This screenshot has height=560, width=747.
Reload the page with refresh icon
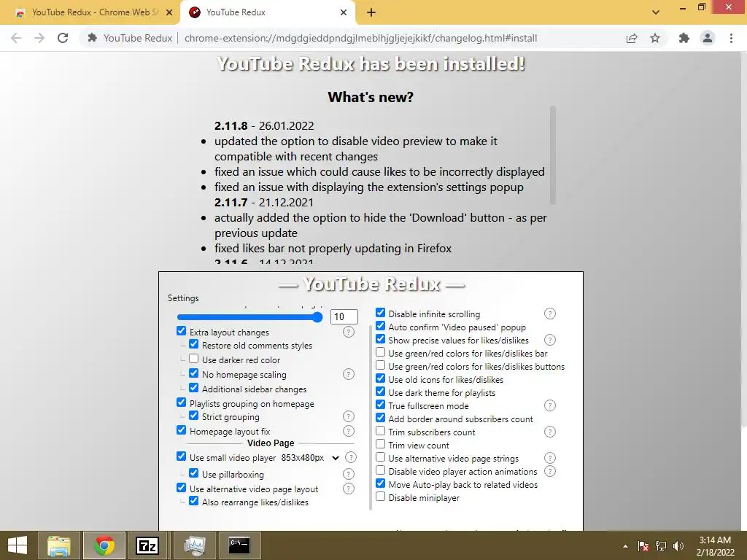click(63, 38)
